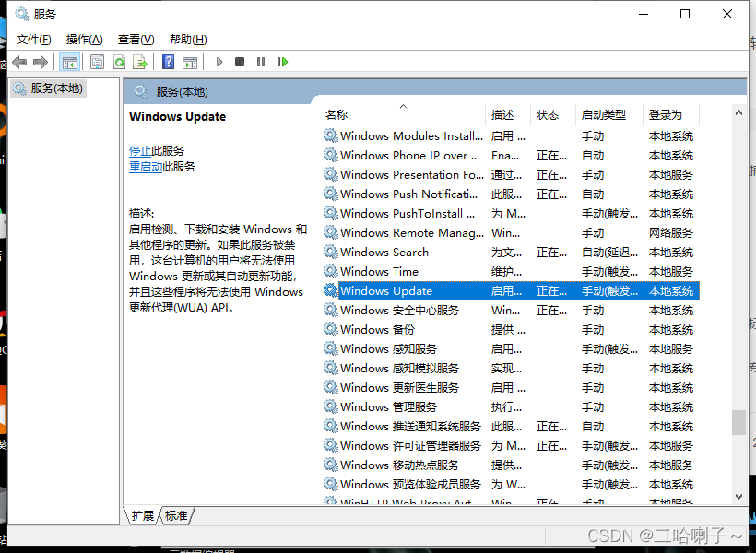Select the Windows 感知模拟服务 service
The width and height of the screenshot is (756, 553).
[400, 368]
